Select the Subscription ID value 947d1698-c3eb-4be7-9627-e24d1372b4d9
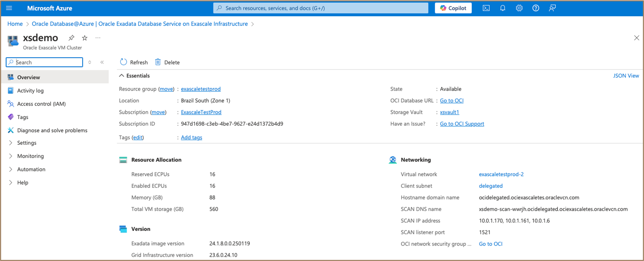Image resolution: width=644 pixels, height=261 pixels. [232, 124]
